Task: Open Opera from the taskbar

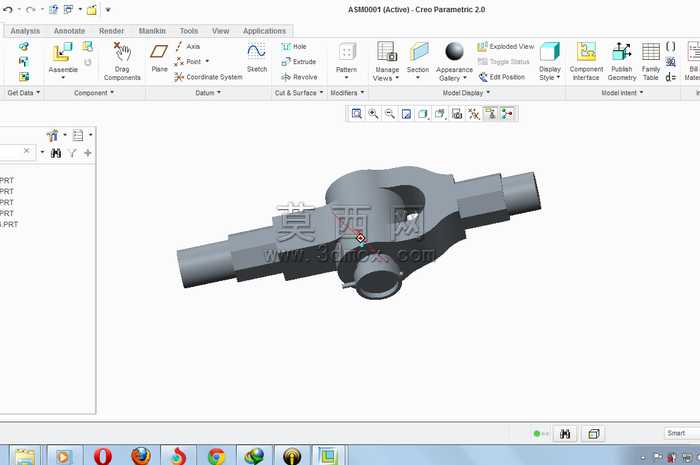Action: 103,456
